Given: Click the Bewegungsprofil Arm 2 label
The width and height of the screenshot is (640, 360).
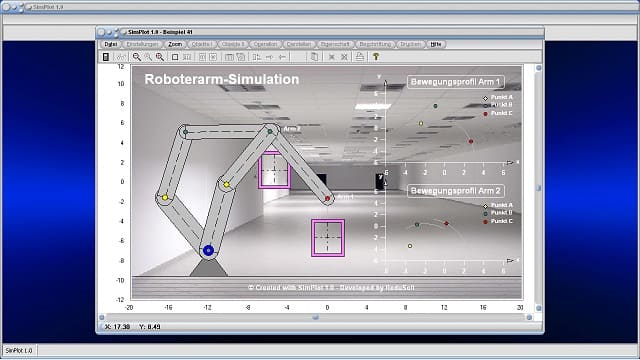Looking at the screenshot, I should click(x=456, y=191).
